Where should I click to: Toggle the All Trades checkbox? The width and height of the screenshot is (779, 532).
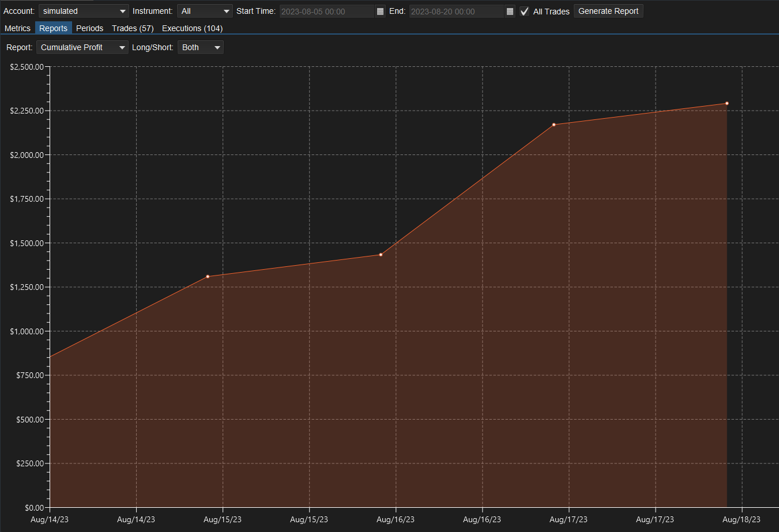[x=524, y=12]
